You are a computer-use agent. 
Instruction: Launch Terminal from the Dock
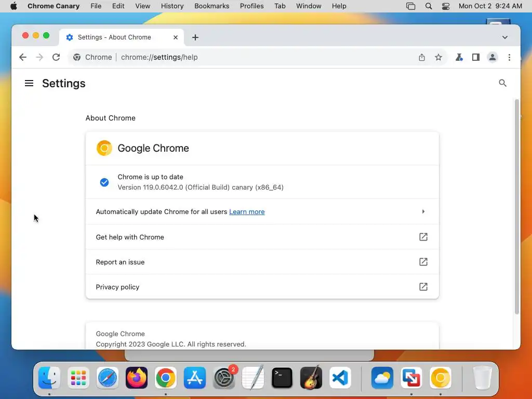pos(282,378)
